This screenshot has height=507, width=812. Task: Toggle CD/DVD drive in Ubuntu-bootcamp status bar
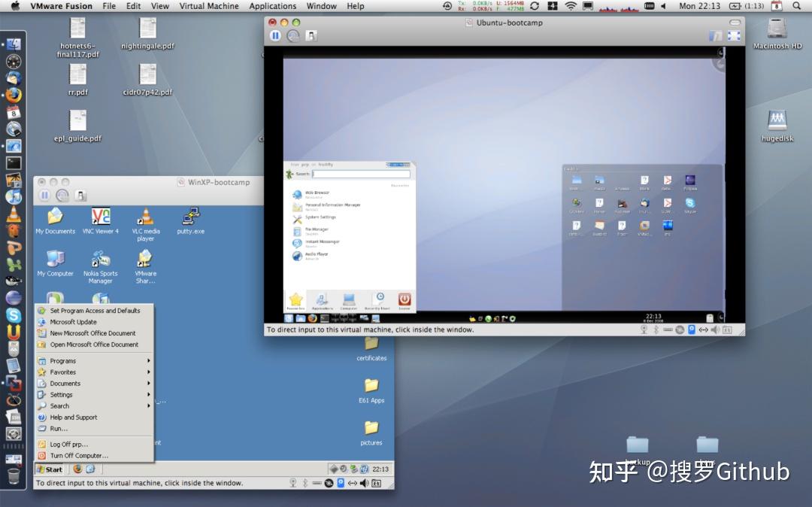point(680,330)
